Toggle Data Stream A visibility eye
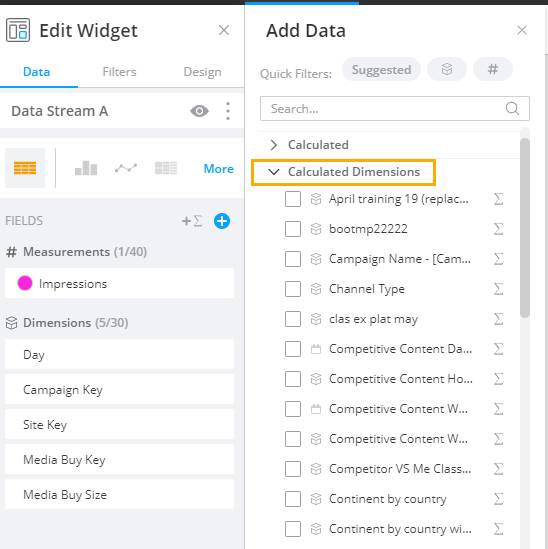The height and width of the screenshot is (549, 548). coord(199,111)
